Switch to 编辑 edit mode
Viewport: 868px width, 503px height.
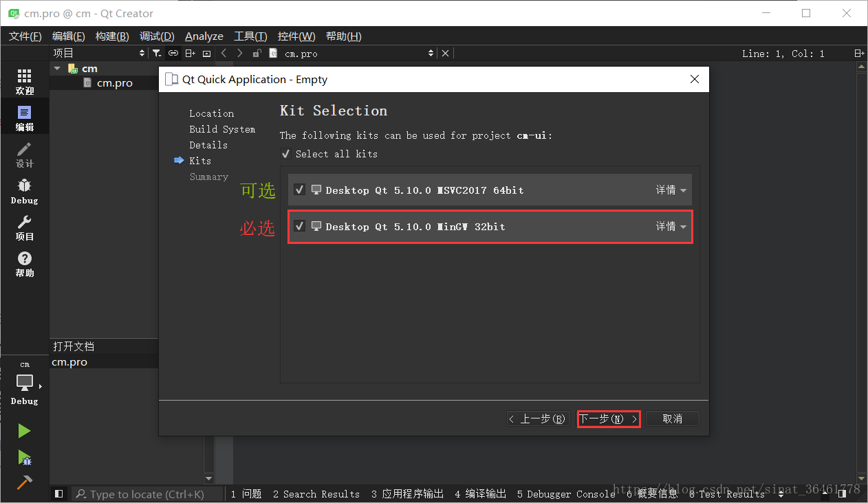(25, 118)
